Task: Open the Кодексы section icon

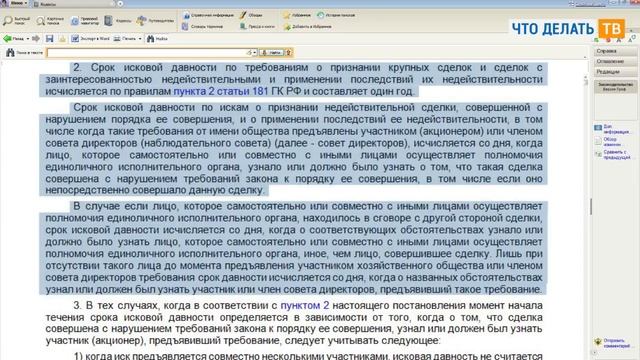Action: pos(108,20)
